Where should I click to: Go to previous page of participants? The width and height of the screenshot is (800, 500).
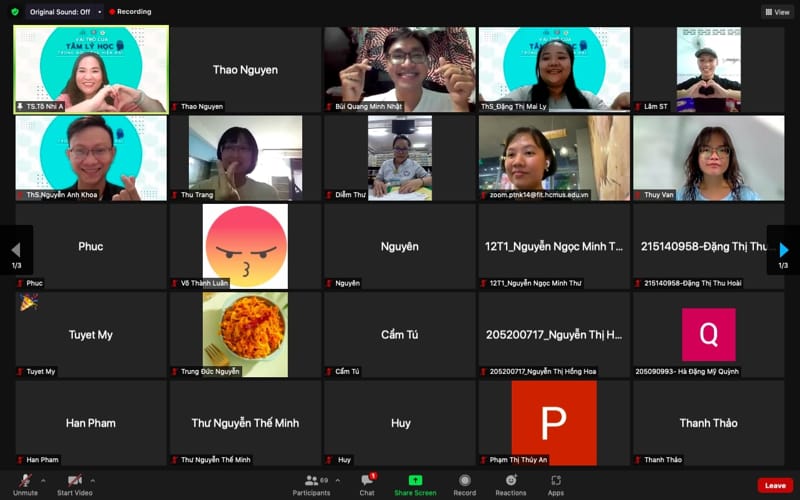click(15, 250)
